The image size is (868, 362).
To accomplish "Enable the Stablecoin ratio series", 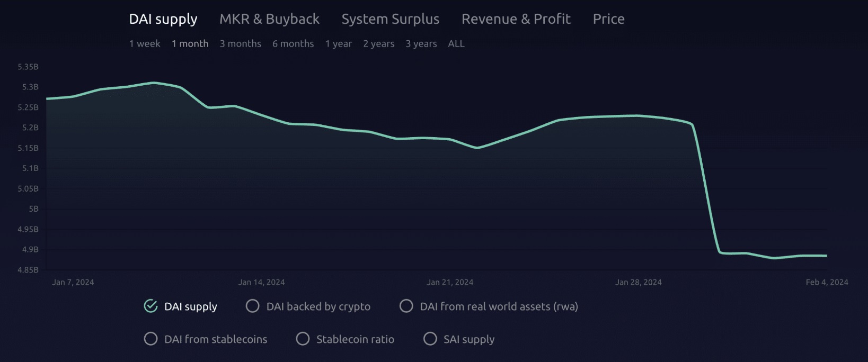I will click(x=303, y=339).
